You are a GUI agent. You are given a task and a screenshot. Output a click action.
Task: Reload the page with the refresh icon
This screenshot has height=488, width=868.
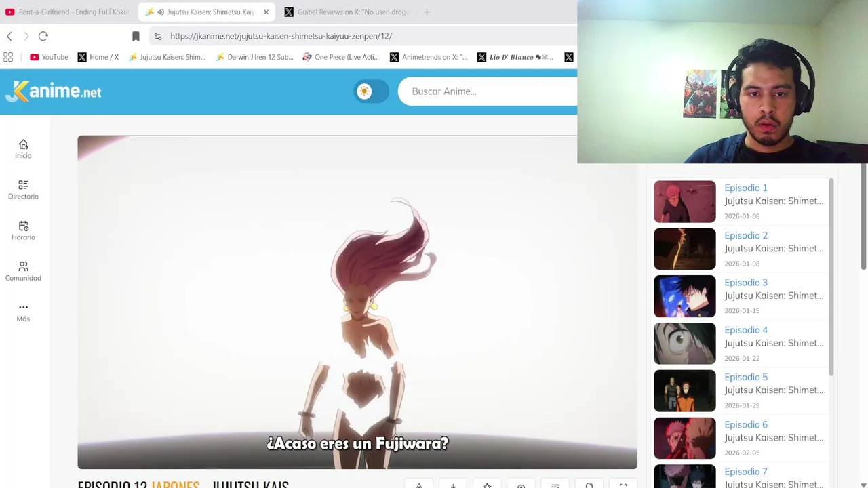(43, 36)
